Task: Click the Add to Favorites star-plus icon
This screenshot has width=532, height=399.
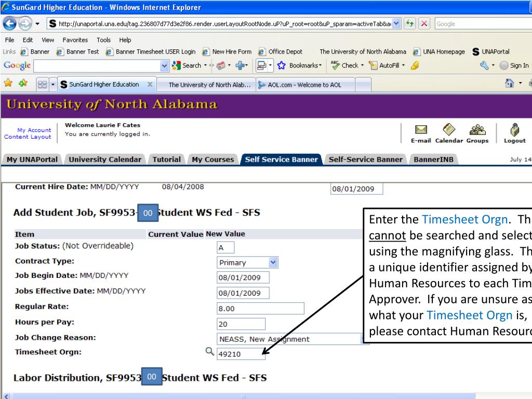Action: click(x=23, y=83)
